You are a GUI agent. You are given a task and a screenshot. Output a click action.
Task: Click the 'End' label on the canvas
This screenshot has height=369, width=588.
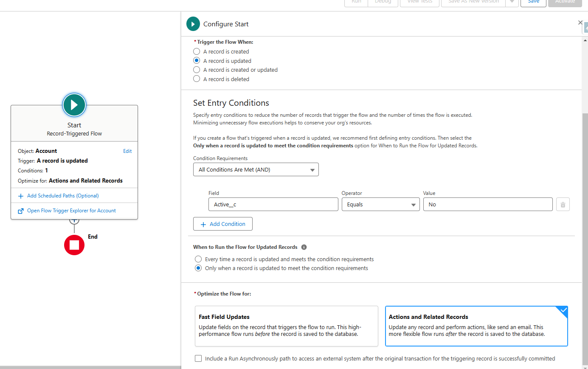click(x=93, y=237)
